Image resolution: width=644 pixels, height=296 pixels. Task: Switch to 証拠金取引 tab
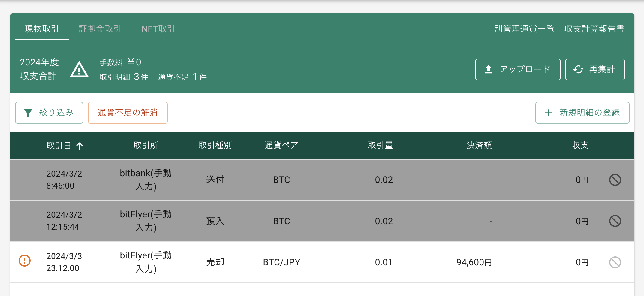point(100,29)
